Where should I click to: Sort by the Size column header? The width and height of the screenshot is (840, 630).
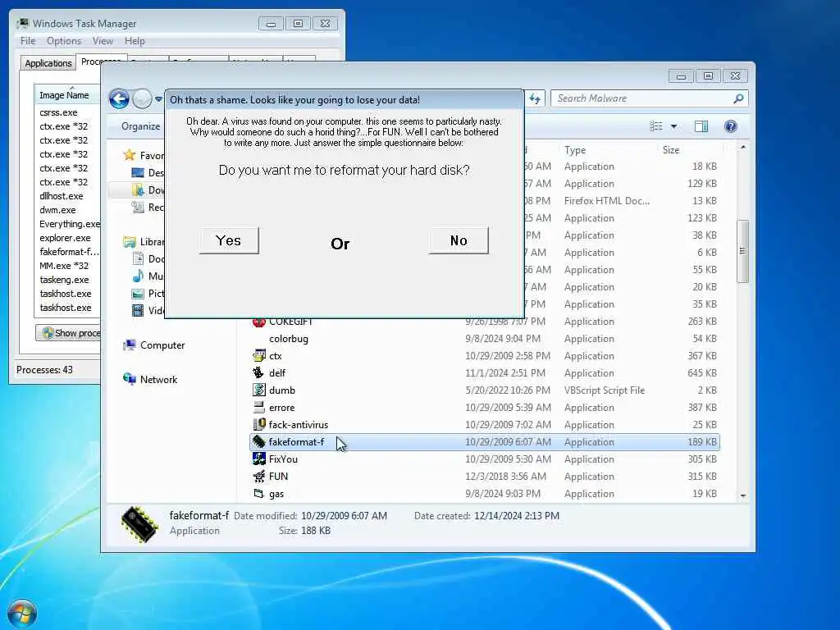671,150
